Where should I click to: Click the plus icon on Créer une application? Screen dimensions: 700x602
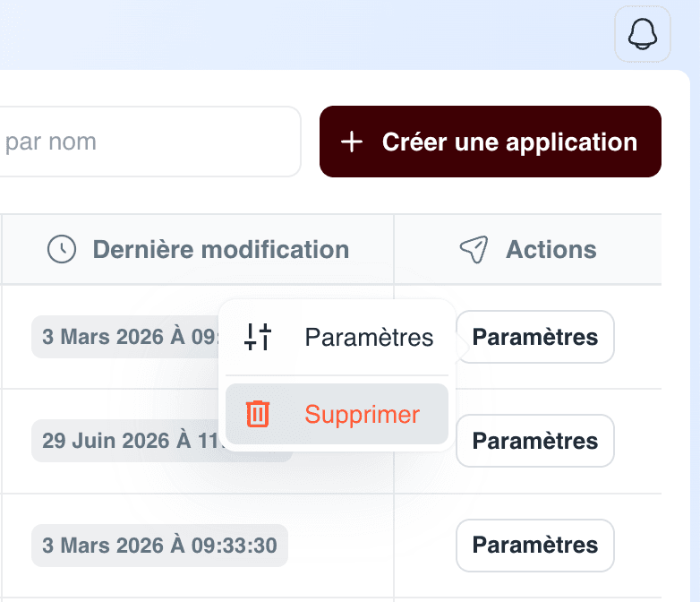(x=352, y=142)
